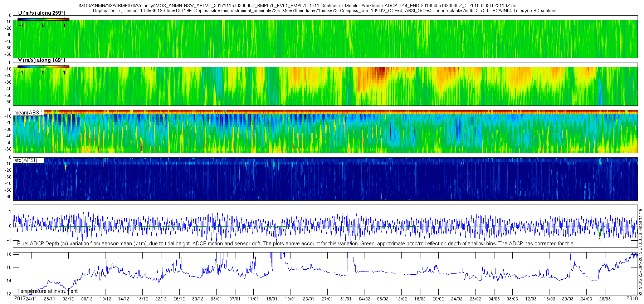The height and width of the screenshot is (304, 644).
Task: Click the 'V (m/s) along 169°T' title
Action: coord(42,60)
